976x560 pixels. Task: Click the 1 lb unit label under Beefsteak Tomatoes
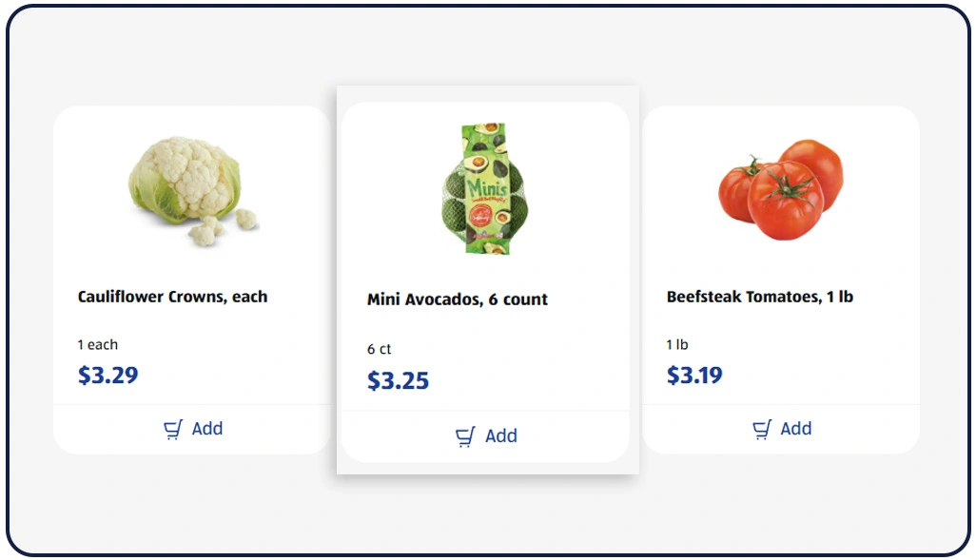pyautogui.click(x=678, y=345)
